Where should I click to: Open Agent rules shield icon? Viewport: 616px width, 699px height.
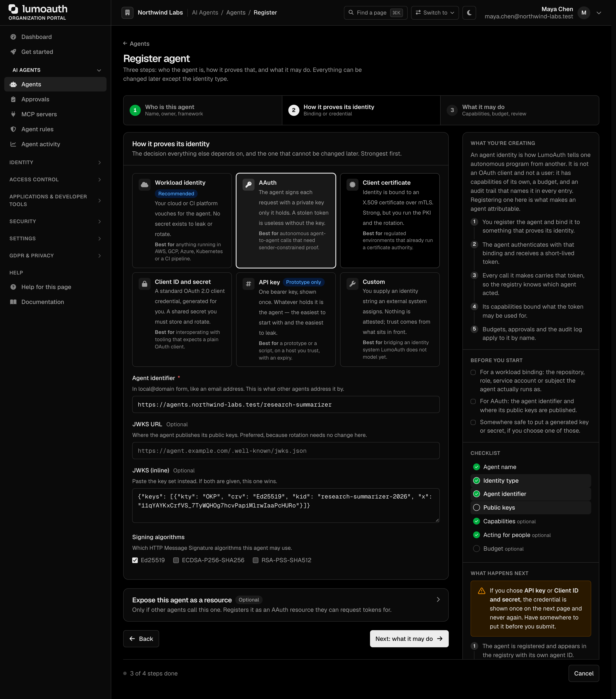tap(13, 129)
